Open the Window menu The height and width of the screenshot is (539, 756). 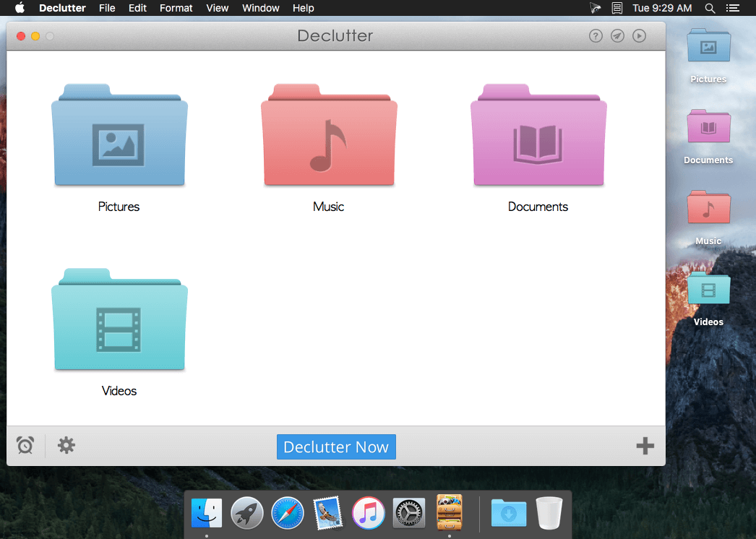pos(260,8)
